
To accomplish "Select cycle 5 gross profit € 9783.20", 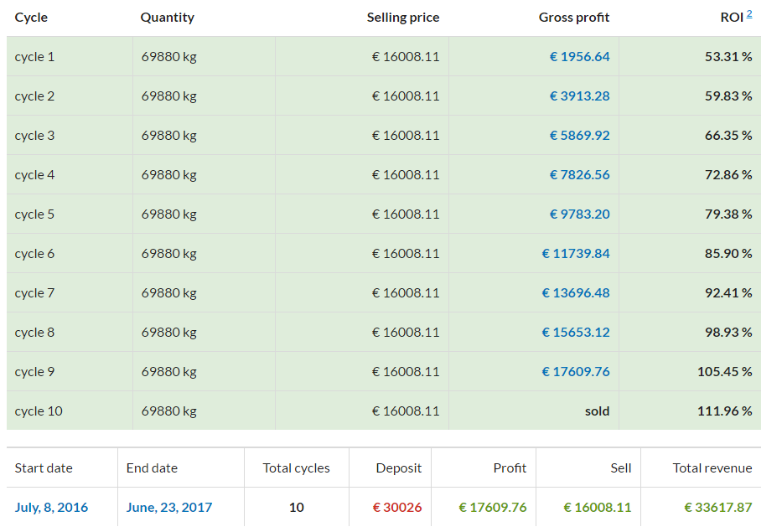I will [579, 214].
